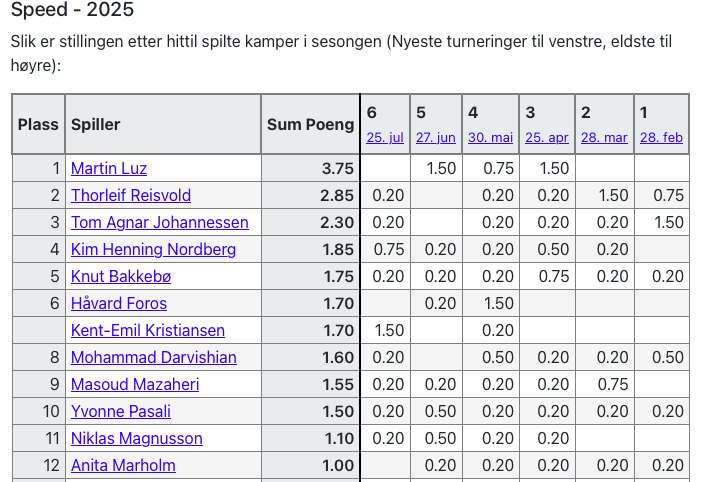Select Mohammad Darvishian player link
Viewport: 712px width, 482px height.
click(154, 357)
